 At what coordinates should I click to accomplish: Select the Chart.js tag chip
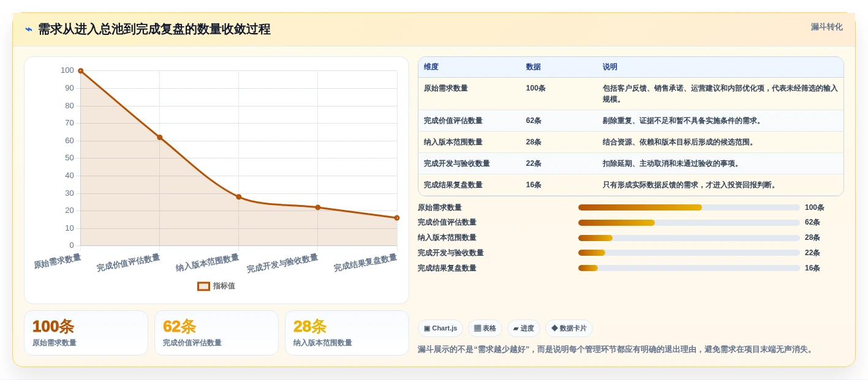[440, 329]
